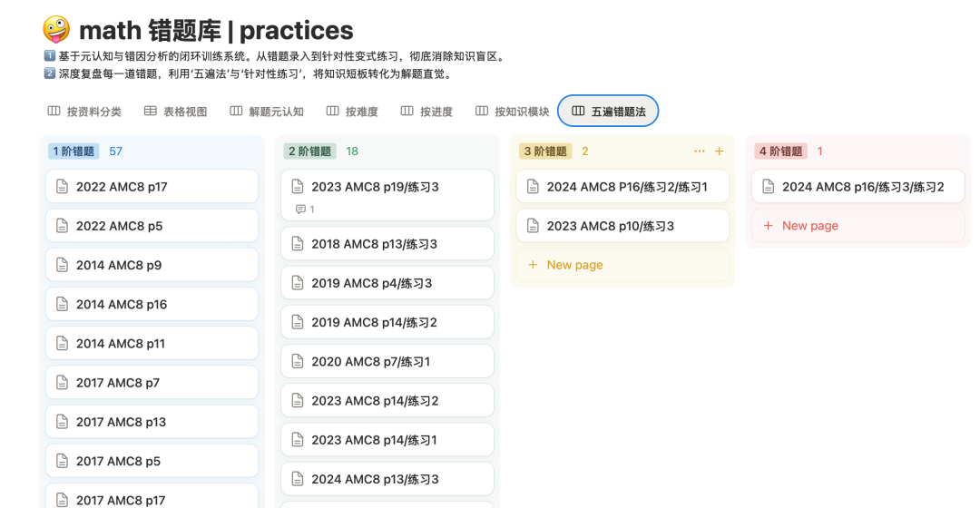Open the card 2014 AMC8 p9
The width and height of the screenshot is (980, 508).
coord(152,265)
